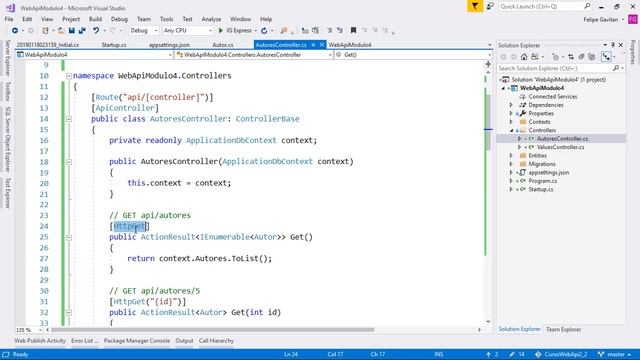Viewport: 640px width, 360px height.
Task: Start debugging with IIS Express
Action: (x=235, y=31)
